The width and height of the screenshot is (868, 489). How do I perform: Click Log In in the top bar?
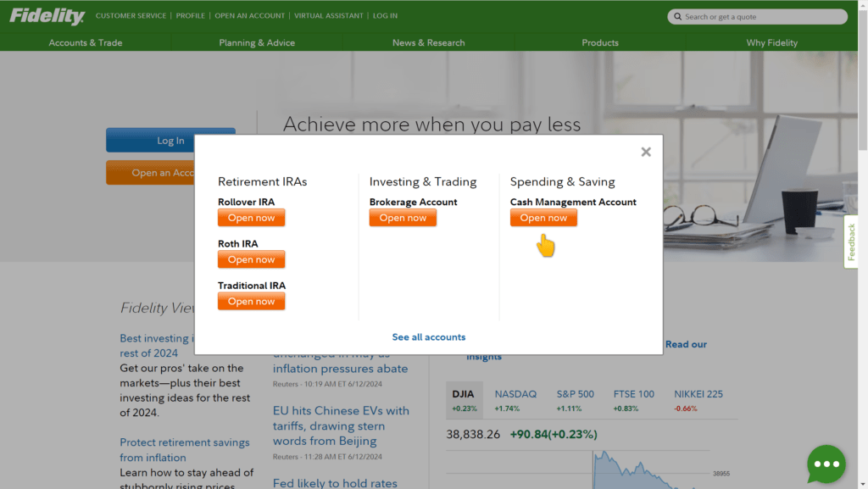click(x=386, y=15)
